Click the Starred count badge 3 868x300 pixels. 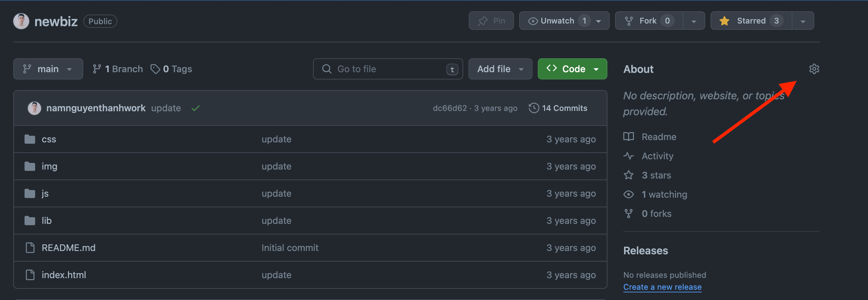point(776,21)
